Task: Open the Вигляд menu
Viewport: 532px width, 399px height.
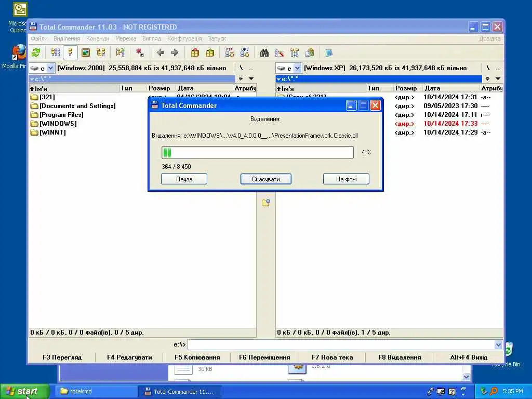Action: click(152, 38)
